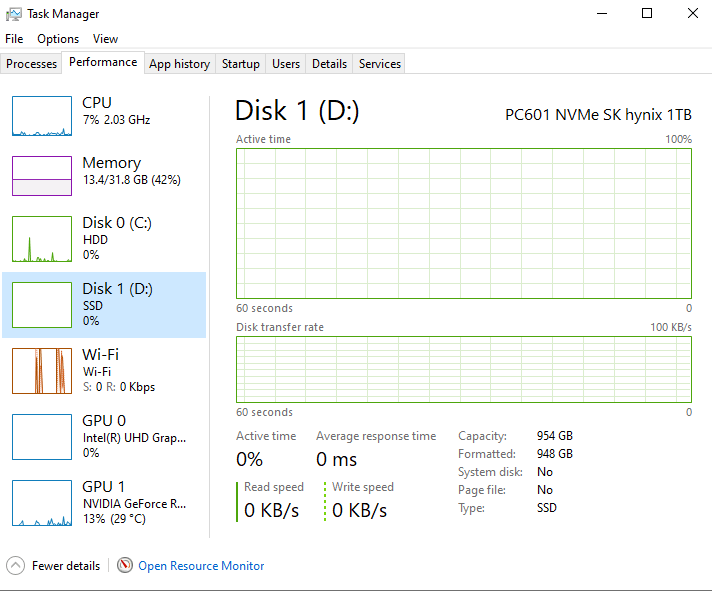712x591 pixels.
Task: Click the '0 ms' average response value
Action: (x=336, y=459)
